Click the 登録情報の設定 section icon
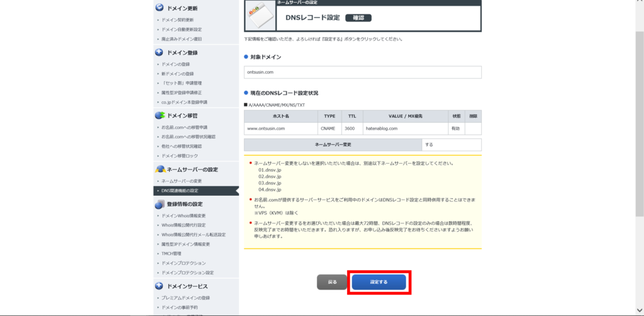 160,204
